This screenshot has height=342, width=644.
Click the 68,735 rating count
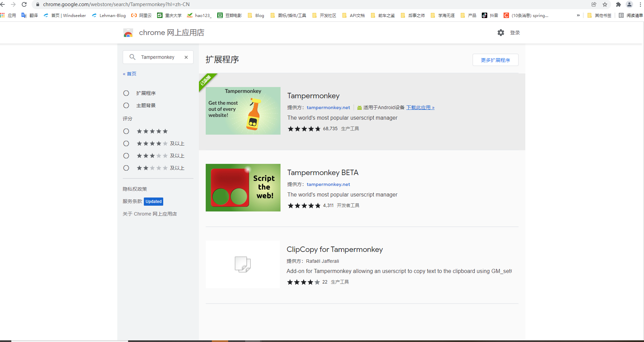[330, 129]
